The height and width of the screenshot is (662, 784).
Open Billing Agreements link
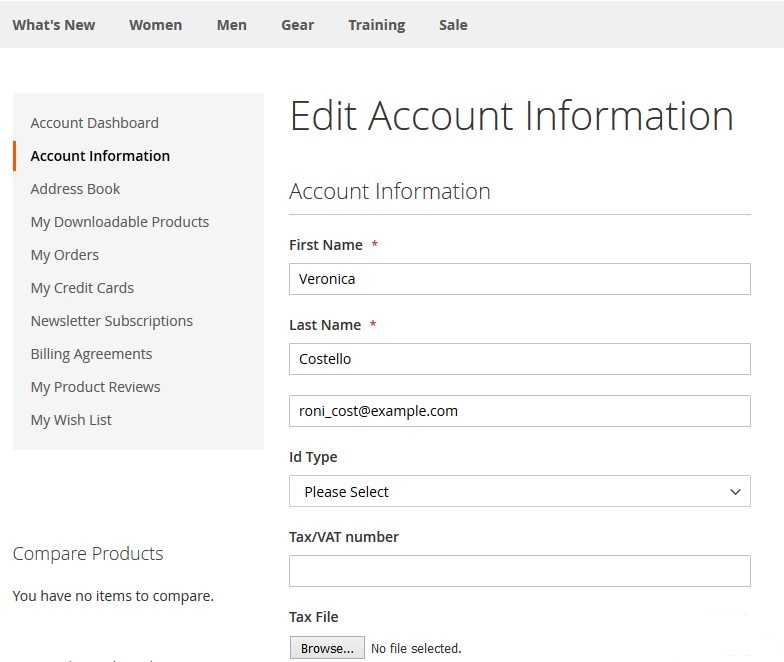91,354
